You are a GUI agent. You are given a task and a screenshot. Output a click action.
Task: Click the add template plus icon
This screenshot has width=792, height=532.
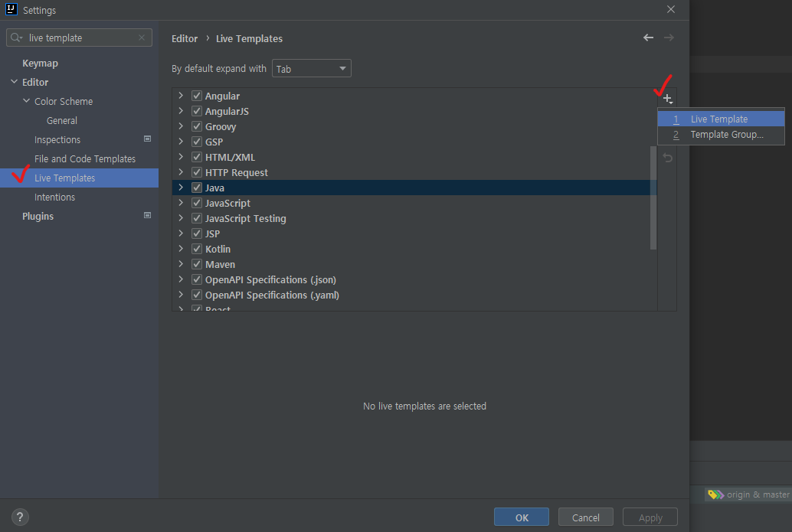(667, 99)
